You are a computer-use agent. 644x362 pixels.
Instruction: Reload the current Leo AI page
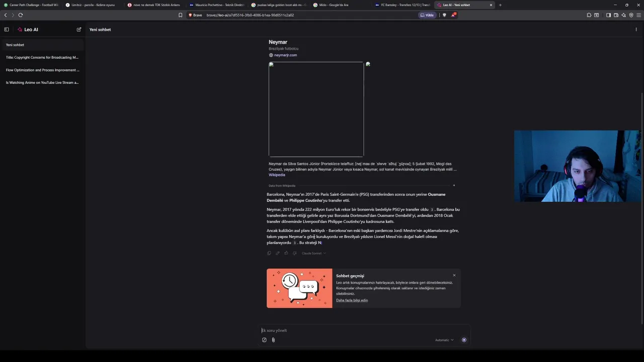[21, 15]
